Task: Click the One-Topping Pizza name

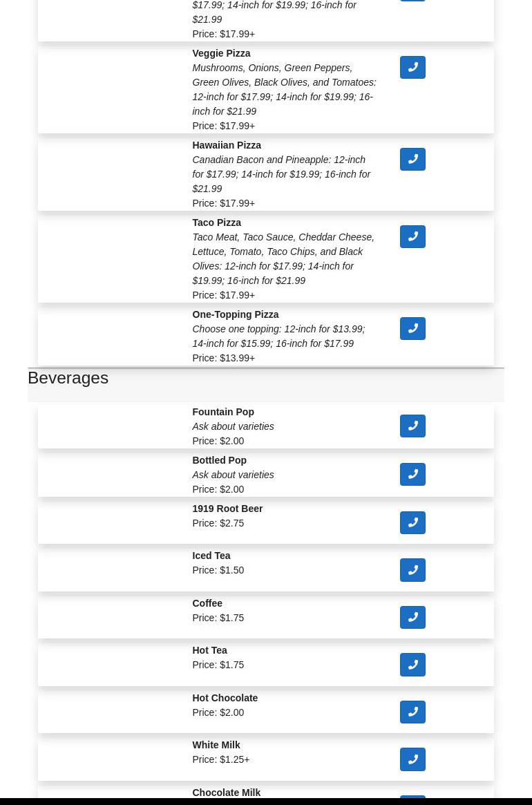Action: click(x=235, y=314)
